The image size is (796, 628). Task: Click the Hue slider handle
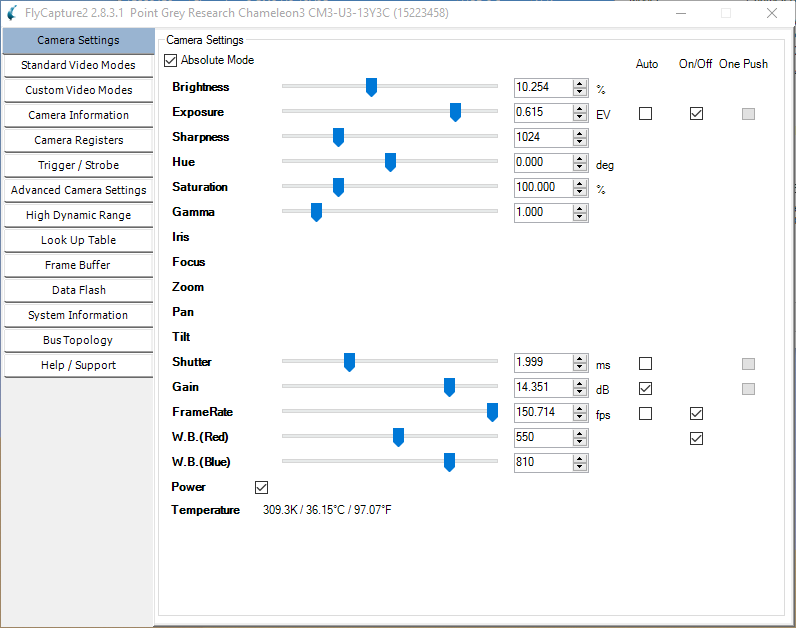click(x=390, y=162)
